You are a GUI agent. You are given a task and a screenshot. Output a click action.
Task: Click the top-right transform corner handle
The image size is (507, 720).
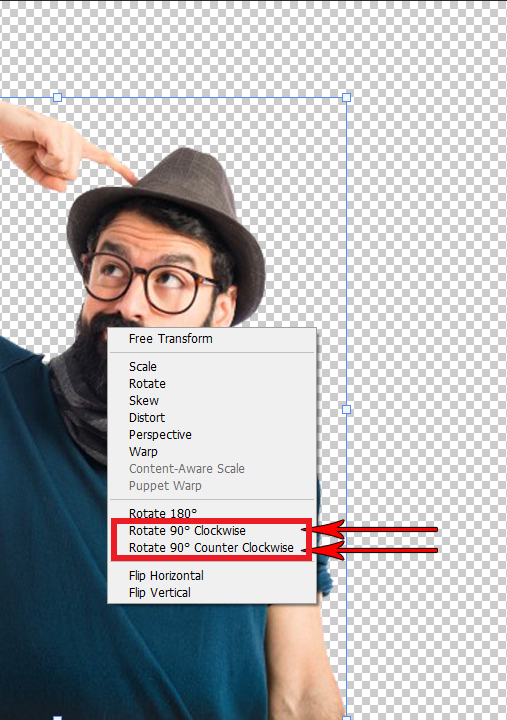click(347, 97)
